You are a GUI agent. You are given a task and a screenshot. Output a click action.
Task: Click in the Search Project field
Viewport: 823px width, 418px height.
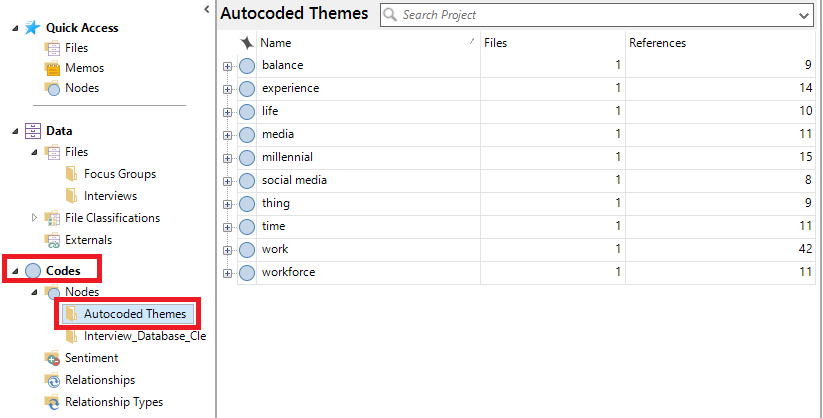click(x=596, y=15)
